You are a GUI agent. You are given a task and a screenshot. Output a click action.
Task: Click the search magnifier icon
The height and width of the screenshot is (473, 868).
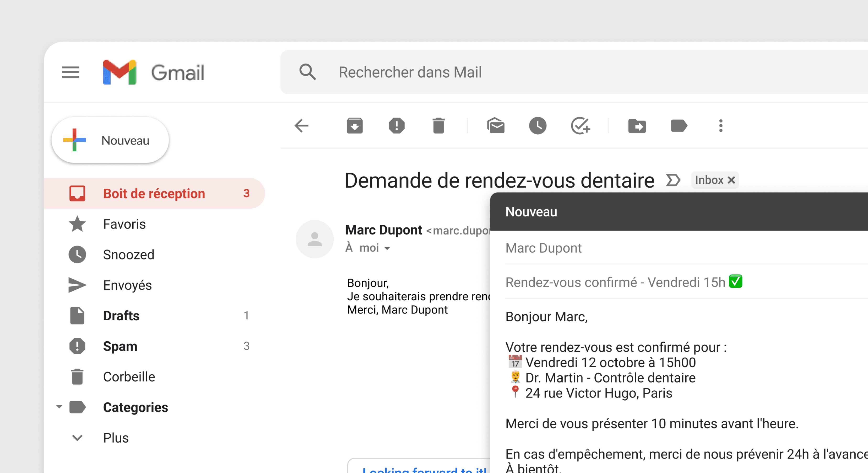point(308,72)
